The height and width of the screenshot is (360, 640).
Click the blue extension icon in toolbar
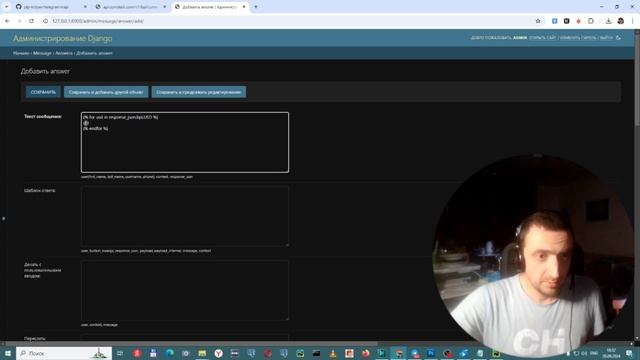click(554, 21)
